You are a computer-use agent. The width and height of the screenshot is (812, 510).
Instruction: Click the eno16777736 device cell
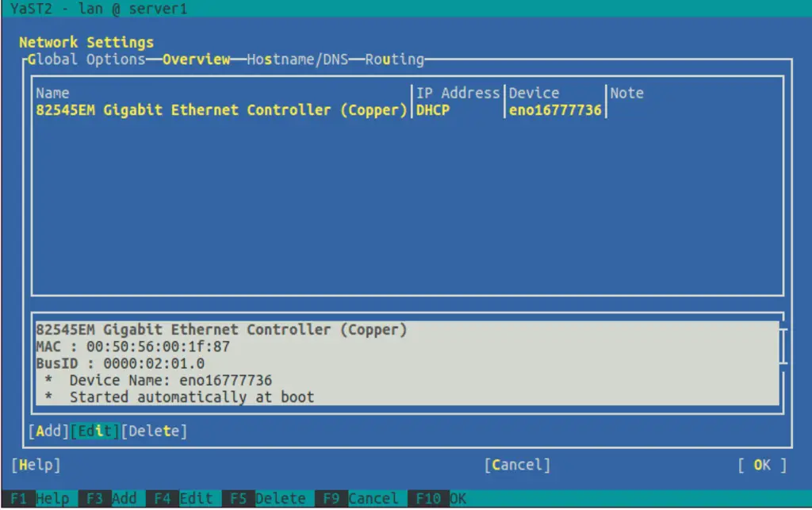tap(555, 110)
